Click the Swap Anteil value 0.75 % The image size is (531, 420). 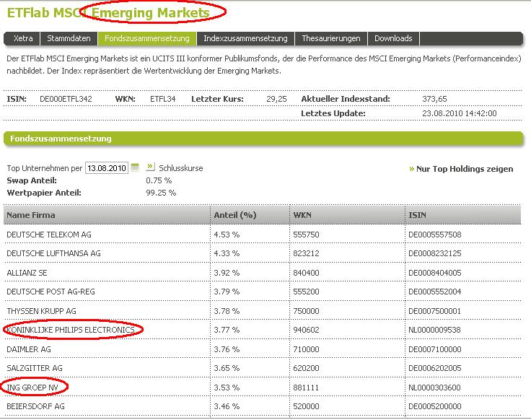159,180
